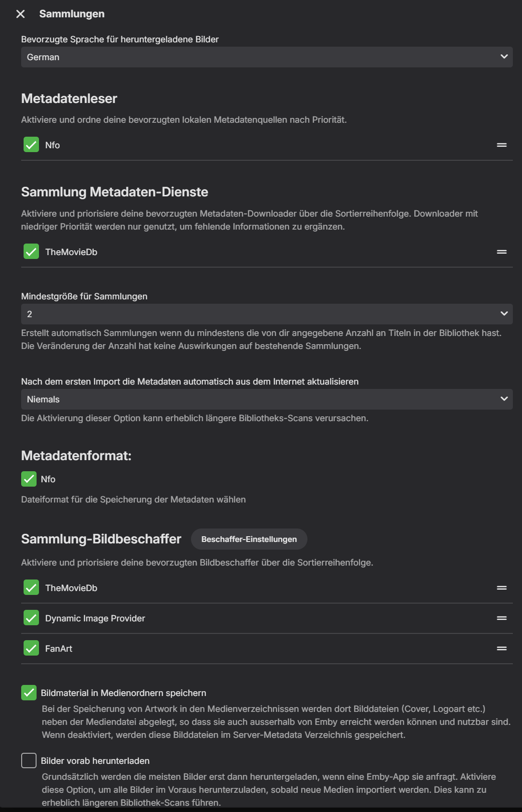Open Beschaffer-Einstellungen

click(249, 539)
